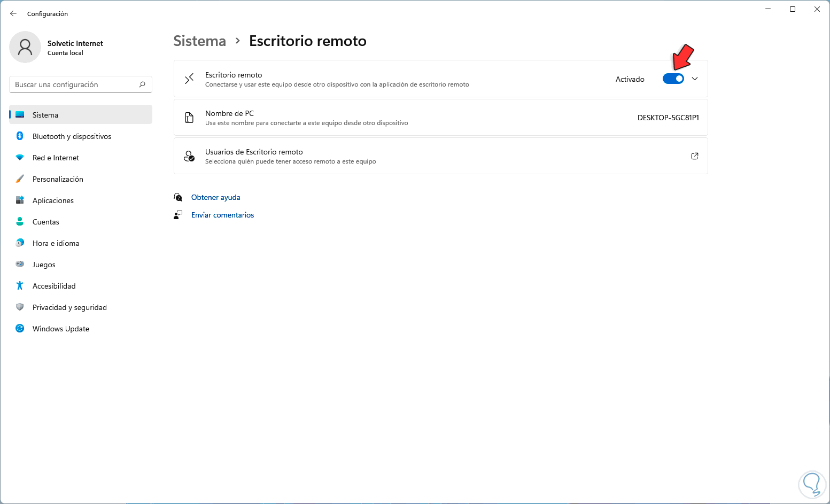Click the external link icon for Usuarios
Screen dimensions: 830x504
click(x=695, y=156)
